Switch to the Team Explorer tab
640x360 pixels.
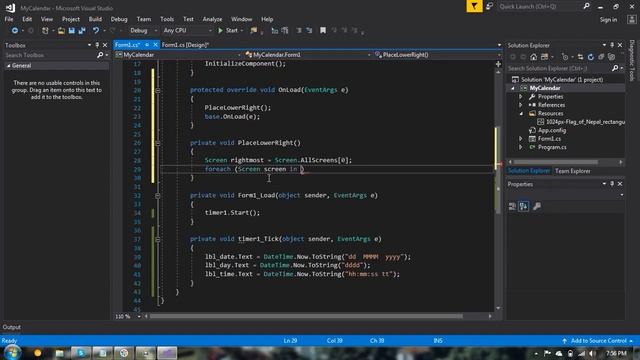coord(573,171)
